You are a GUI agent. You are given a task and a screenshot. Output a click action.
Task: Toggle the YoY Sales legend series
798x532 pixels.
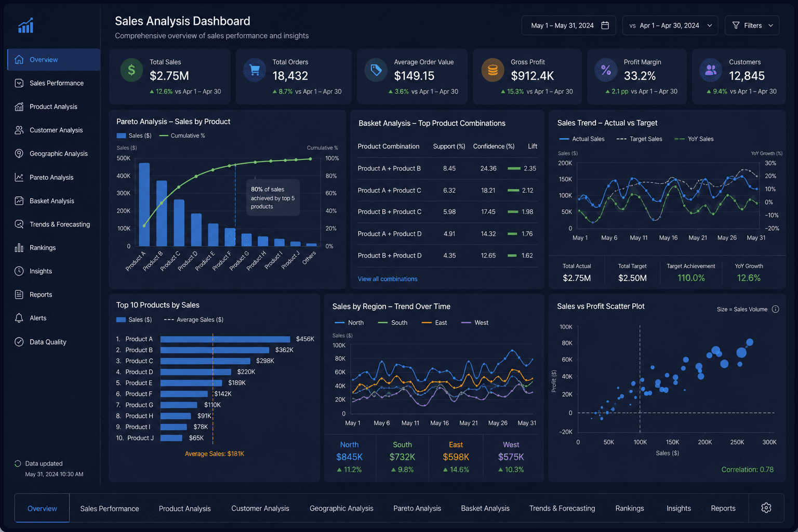[694, 139]
